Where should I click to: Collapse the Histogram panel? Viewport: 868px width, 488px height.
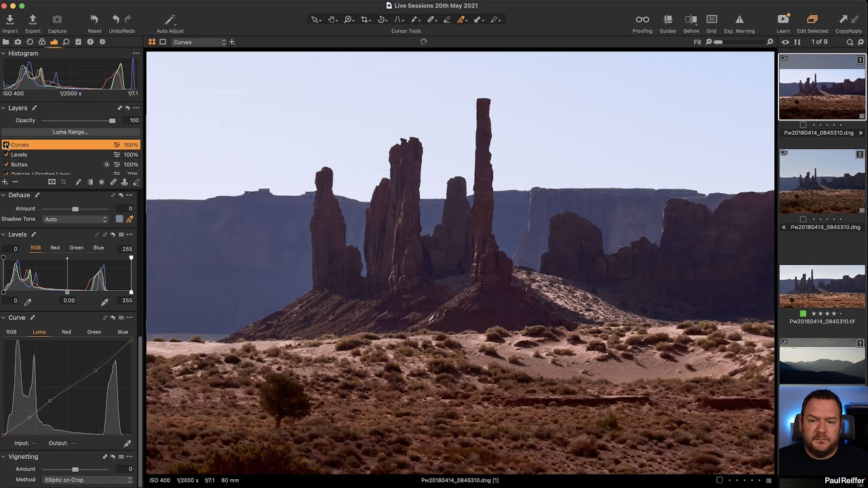click(x=3, y=54)
